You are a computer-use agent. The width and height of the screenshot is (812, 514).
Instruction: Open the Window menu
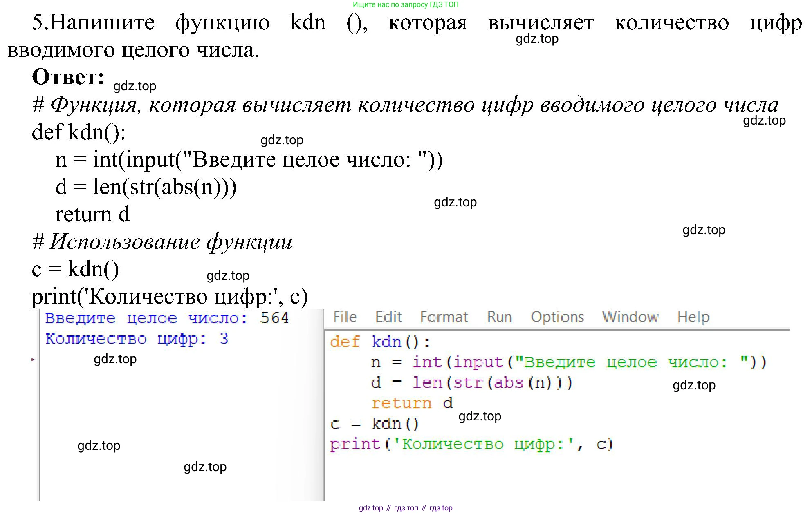tap(630, 317)
